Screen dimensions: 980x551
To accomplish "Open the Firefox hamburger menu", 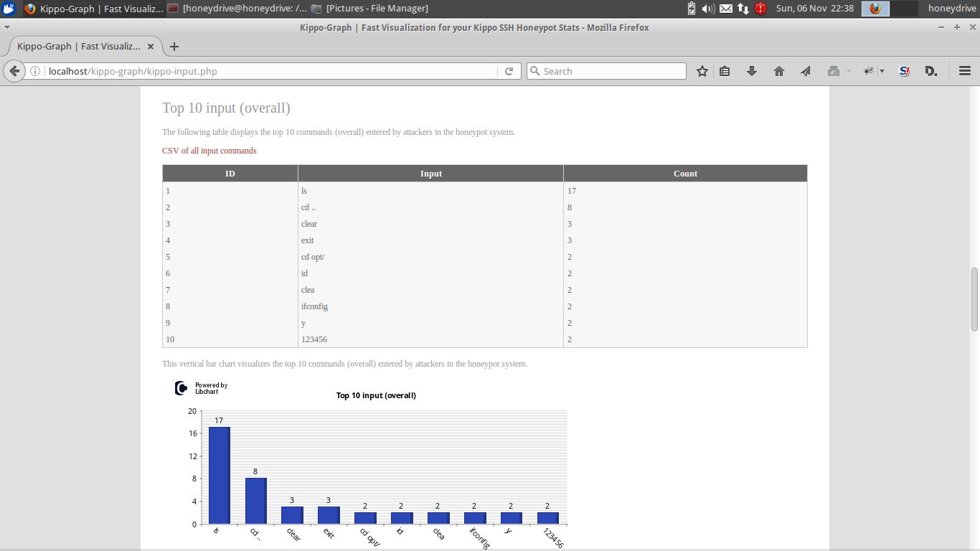I will tap(964, 71).
